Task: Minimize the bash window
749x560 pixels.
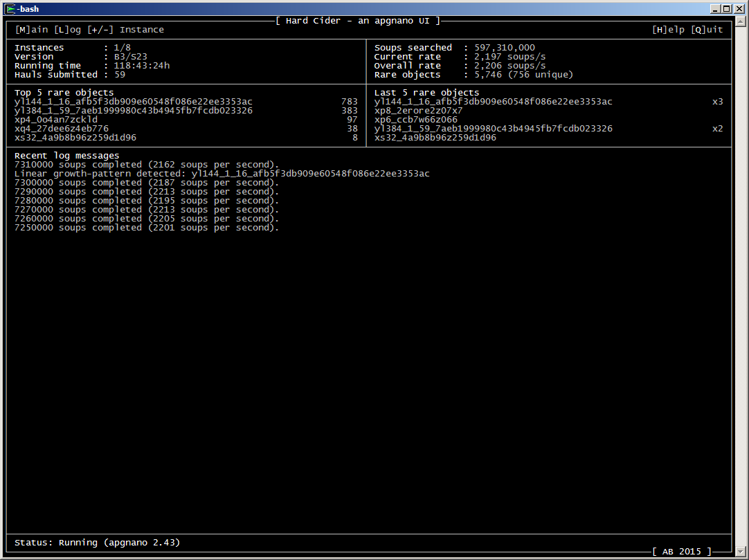Action: coord(714,9)
